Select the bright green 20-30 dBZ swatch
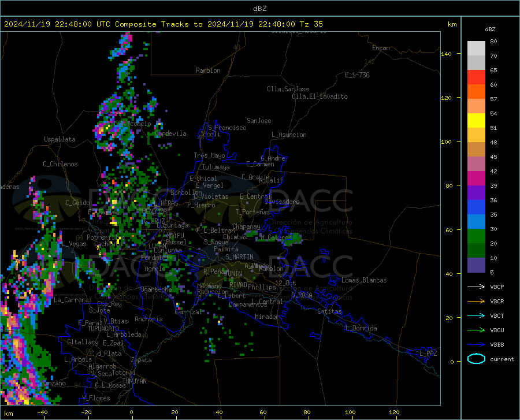This screenshot has width=520, height=420. pyautogui.click(x=476, y=236)
